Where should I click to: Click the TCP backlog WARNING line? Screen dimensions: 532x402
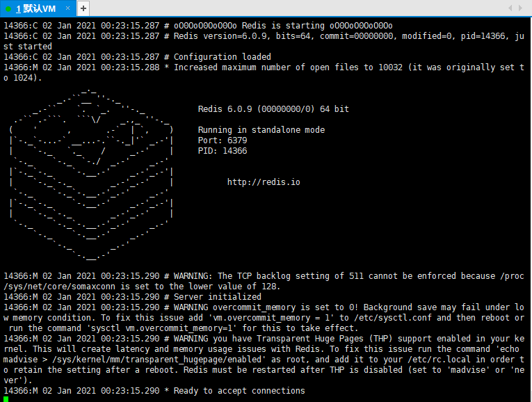click(264, 281)
